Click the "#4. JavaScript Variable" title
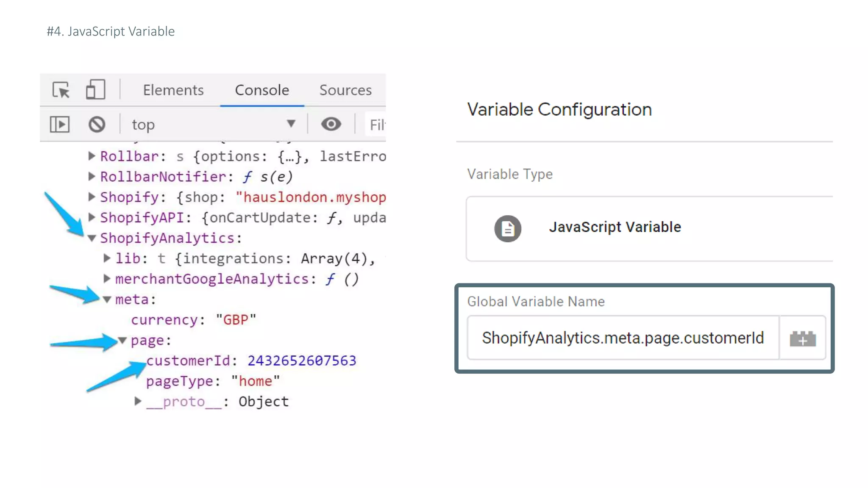Image resolution: width=868 pixels, height=488 pixels. point(111,31)
